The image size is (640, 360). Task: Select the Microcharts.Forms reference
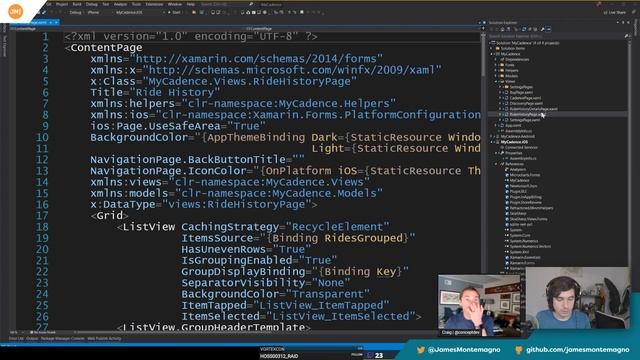(524, 175)
